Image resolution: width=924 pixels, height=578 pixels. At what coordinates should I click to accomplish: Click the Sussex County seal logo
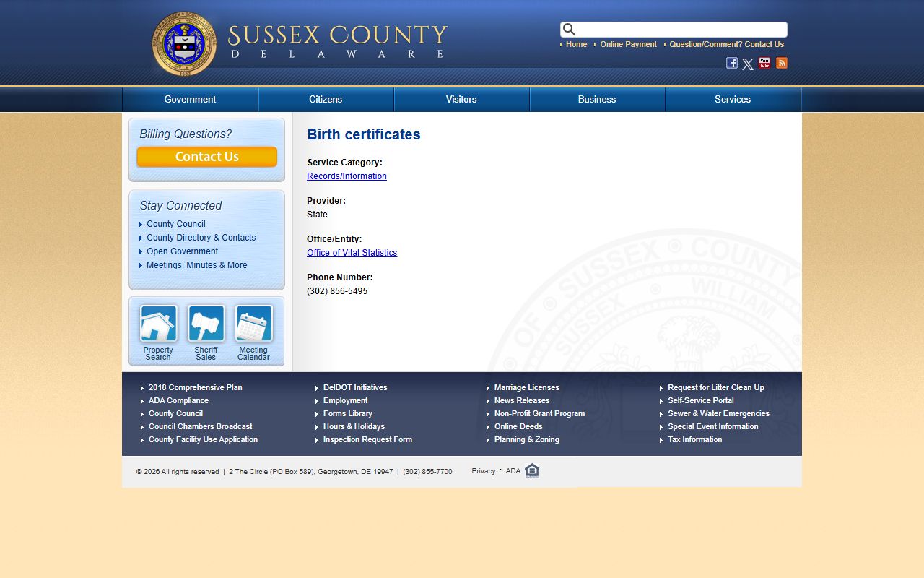point(184,44)
